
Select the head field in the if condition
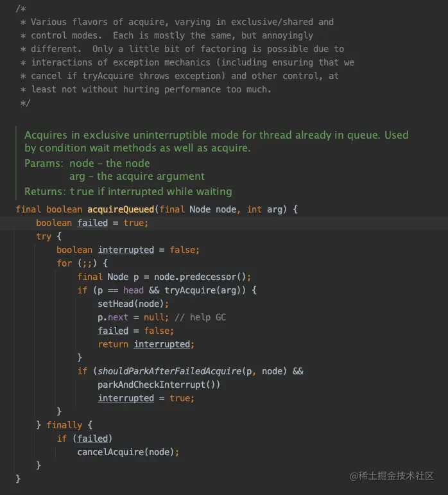[x=134, y=290]
